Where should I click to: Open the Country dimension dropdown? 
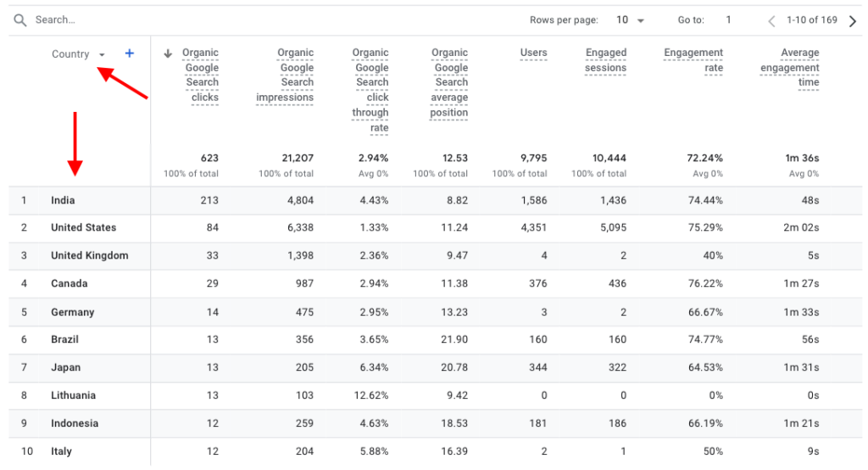point(102,54)
